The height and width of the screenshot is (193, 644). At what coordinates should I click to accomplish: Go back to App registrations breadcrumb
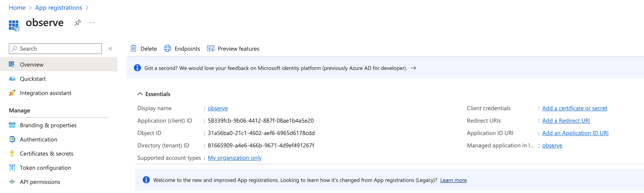[x=59, y=8]
